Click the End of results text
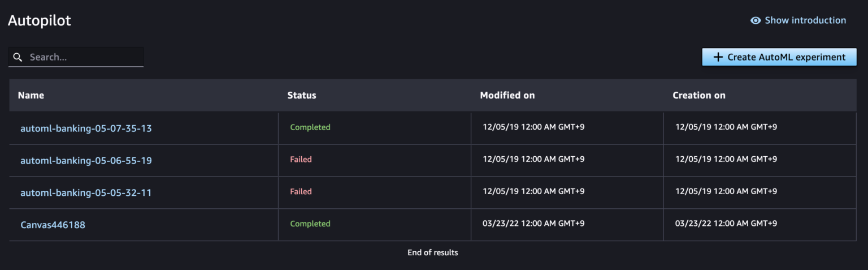 coord(433,253)
